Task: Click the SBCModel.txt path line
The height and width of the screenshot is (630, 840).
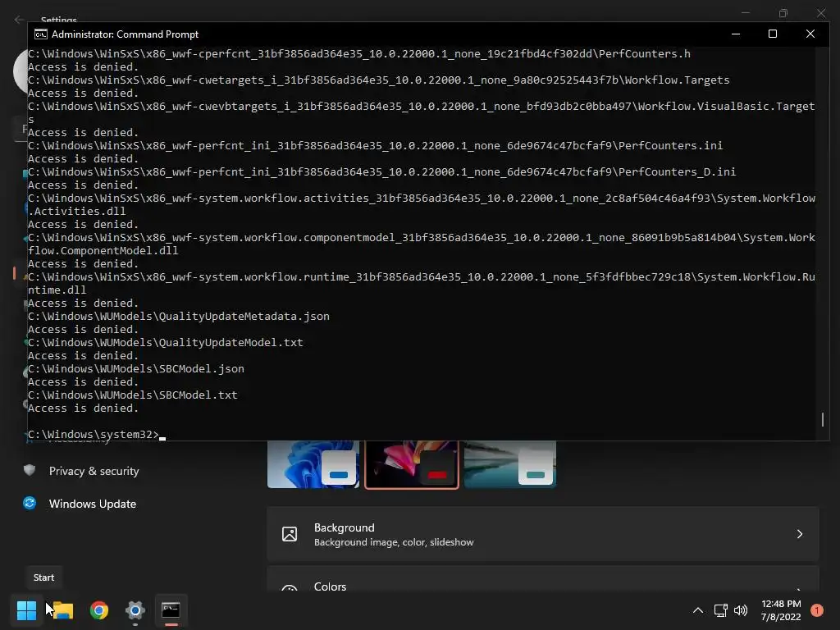Action: [x=133, y=395]
